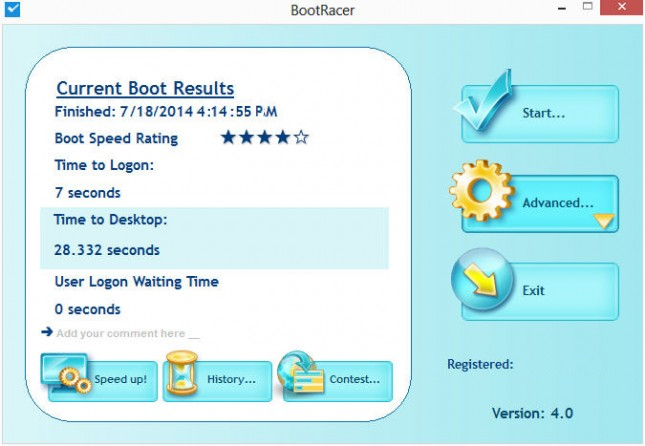Click the Speed up! button

103,381
